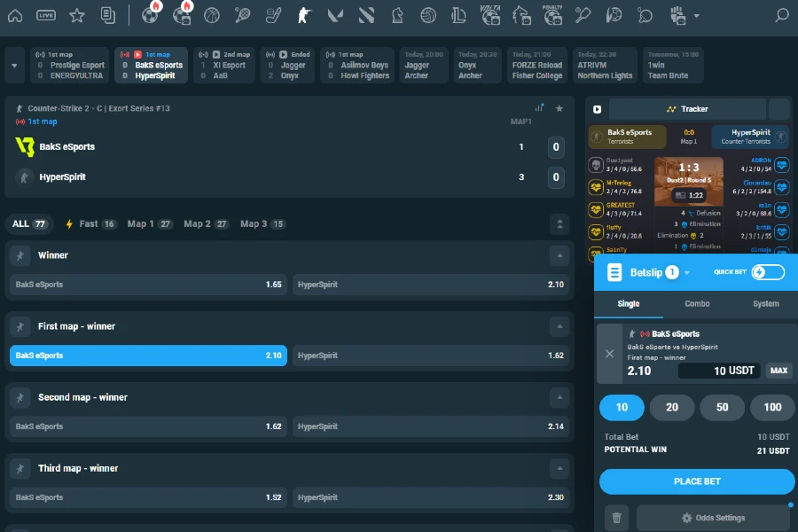
Task: Collapse the First map - winner market
Action: coord(559,326)
